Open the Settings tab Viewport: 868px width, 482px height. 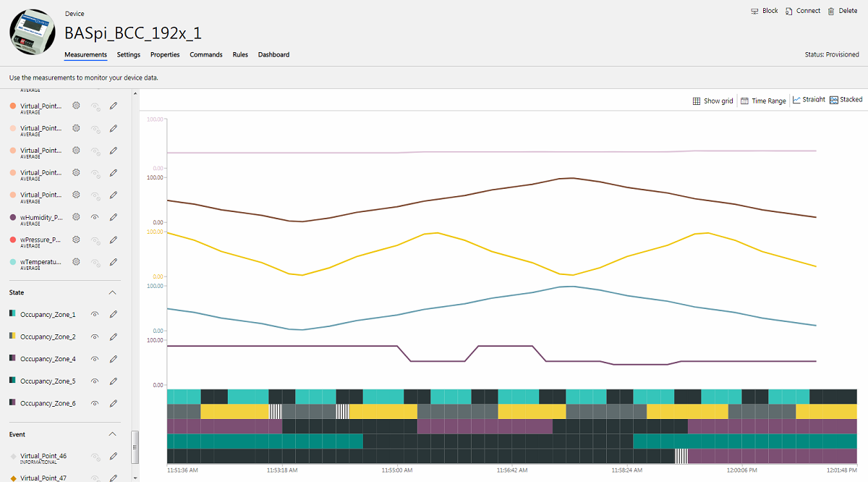(x=129, y=54)
